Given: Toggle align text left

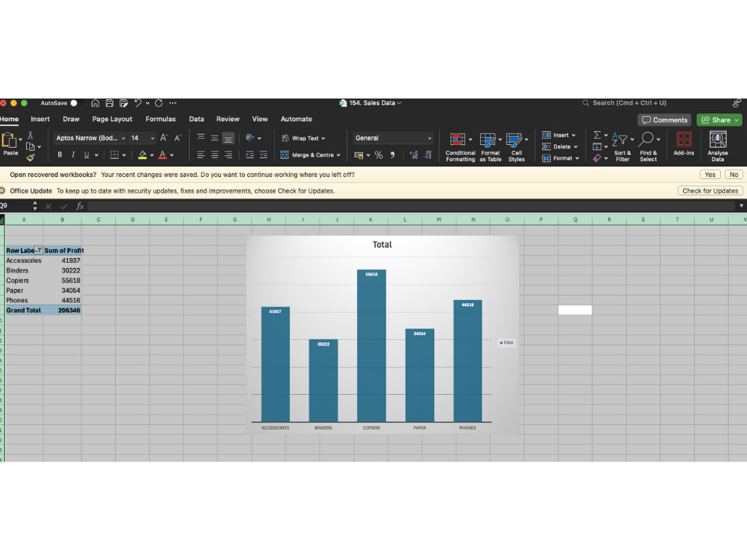Looking at the screenshot, I should click(x=201, y=155).
